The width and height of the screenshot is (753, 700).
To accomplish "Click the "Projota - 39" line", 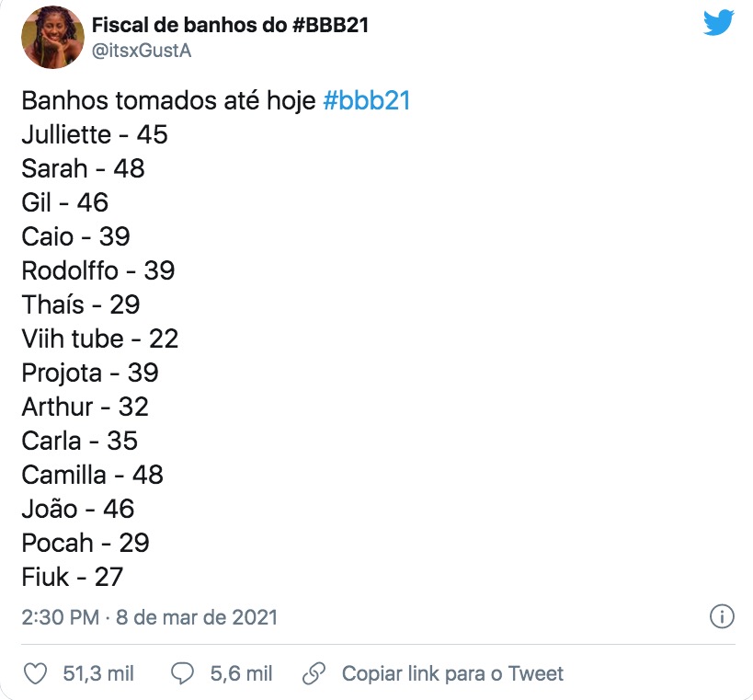I will point(90,373).
